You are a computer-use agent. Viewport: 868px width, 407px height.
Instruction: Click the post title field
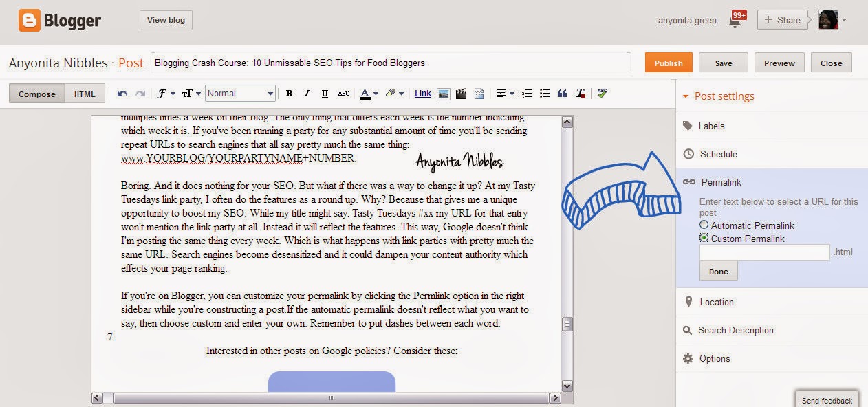[x=391, y=63]
